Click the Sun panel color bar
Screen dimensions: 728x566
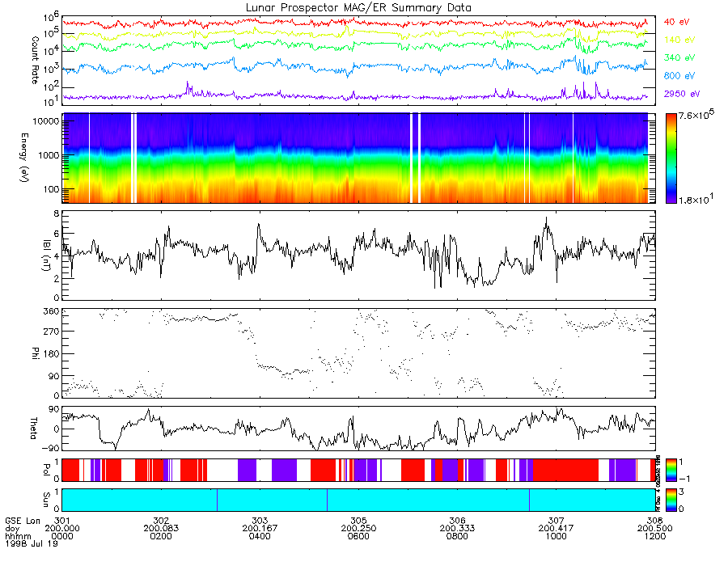click(671, 500)
